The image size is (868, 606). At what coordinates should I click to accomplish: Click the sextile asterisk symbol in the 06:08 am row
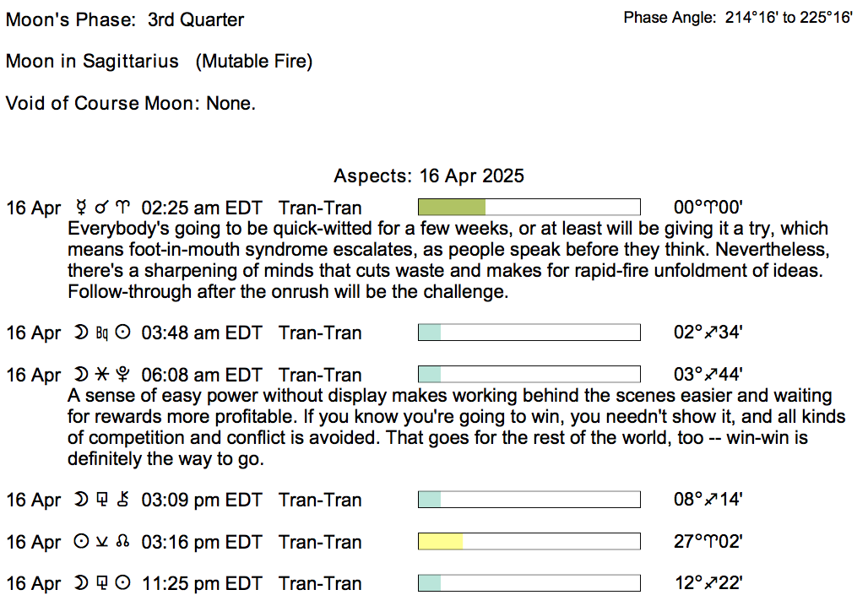pos(102,375)
